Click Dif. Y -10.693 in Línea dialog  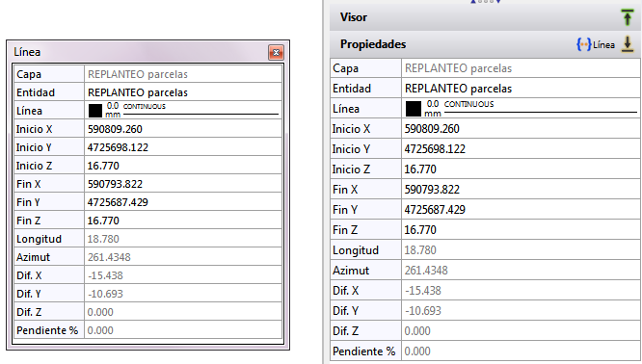coord(183,294)
